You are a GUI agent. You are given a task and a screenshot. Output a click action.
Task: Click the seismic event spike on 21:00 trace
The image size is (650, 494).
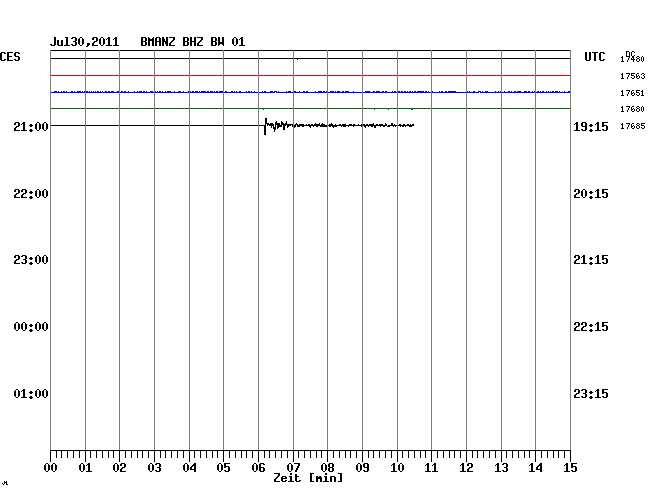click(x=265, y=126)
